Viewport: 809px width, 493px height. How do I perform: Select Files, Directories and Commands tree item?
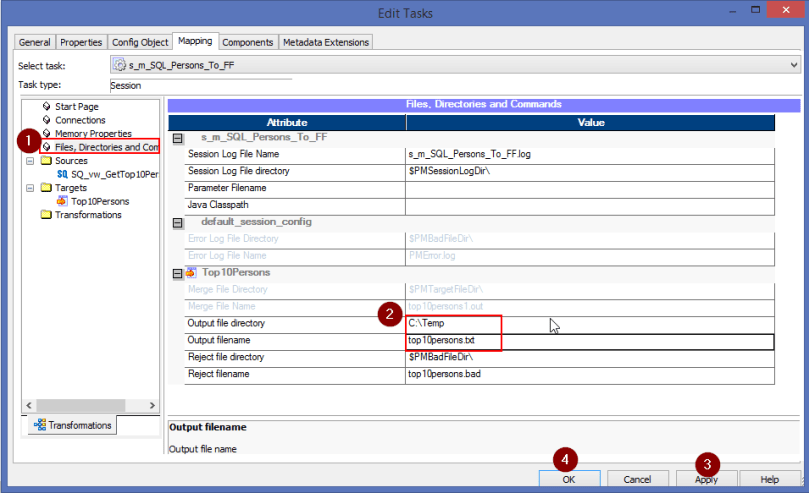(x=106, y=147)
